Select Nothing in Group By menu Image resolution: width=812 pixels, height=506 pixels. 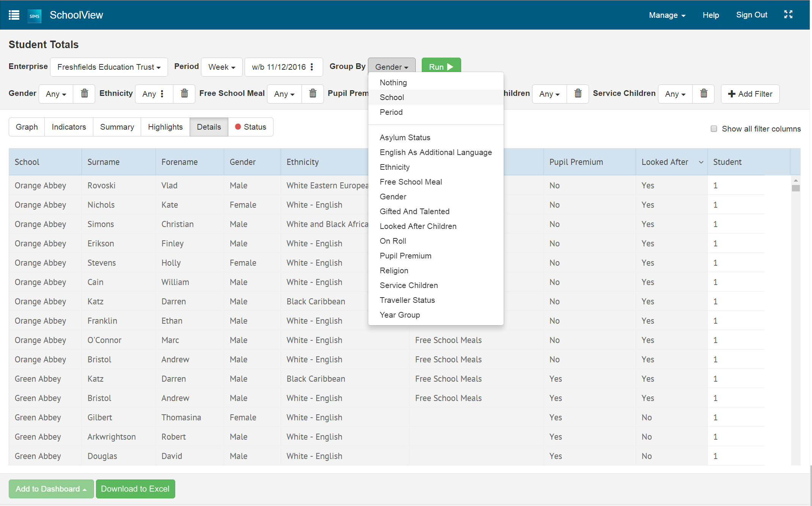click(x=436, y=83)
